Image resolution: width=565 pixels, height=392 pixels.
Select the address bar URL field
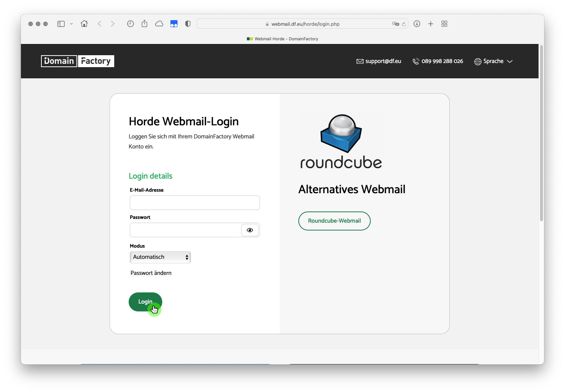pyautogui.click(x=302, y=24)
